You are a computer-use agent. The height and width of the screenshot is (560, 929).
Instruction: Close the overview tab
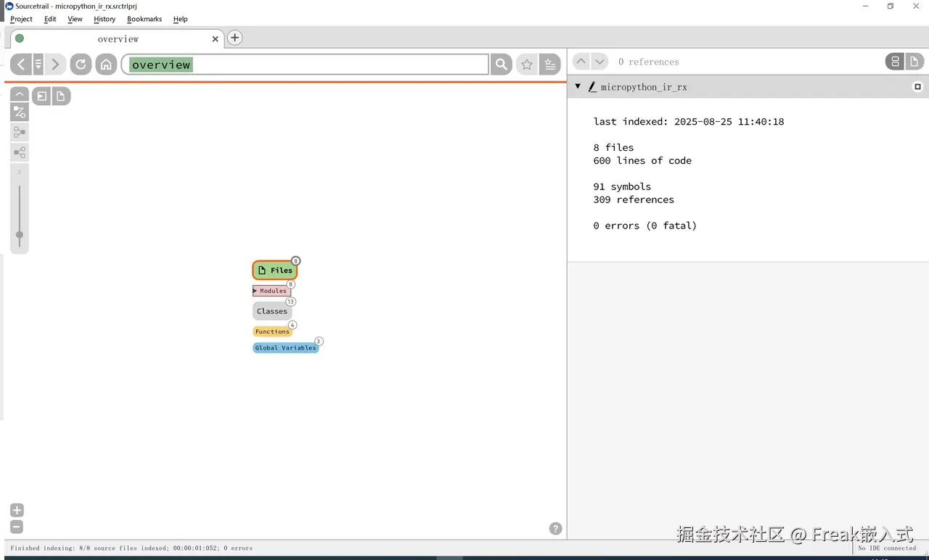[x=215, y=39]
